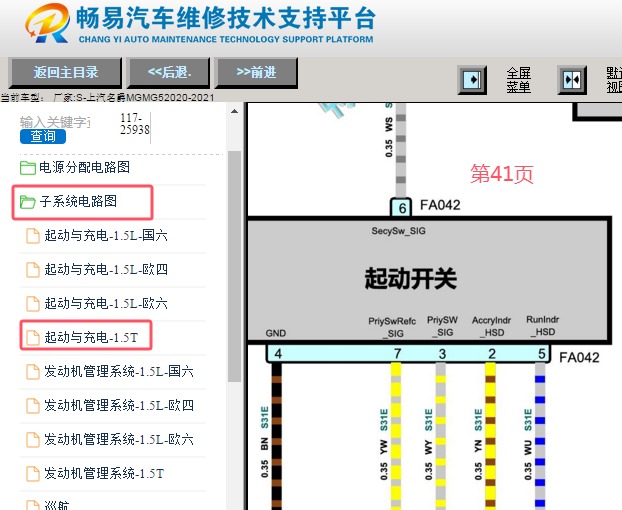Click document icon beside 发动机管理系统-1.5L-国六
The height and width of the screenshot is (510, 622).
[33, 372]
